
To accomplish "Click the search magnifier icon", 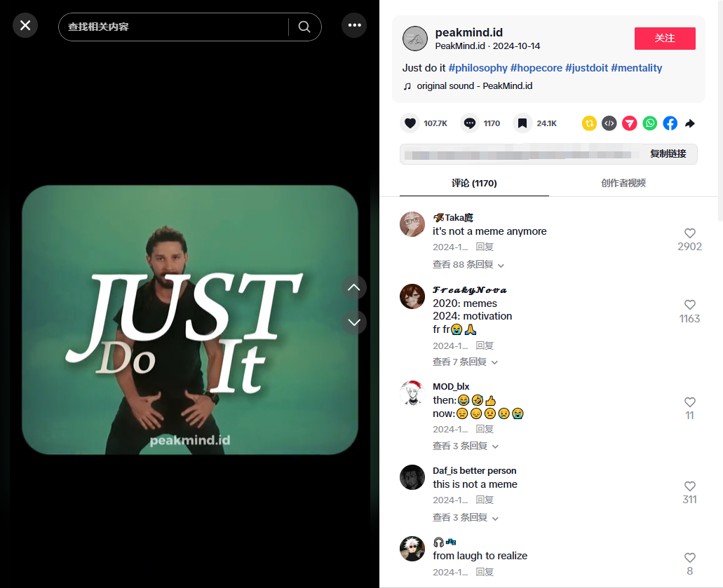I will pyautogui.click(x=304, y=27).
